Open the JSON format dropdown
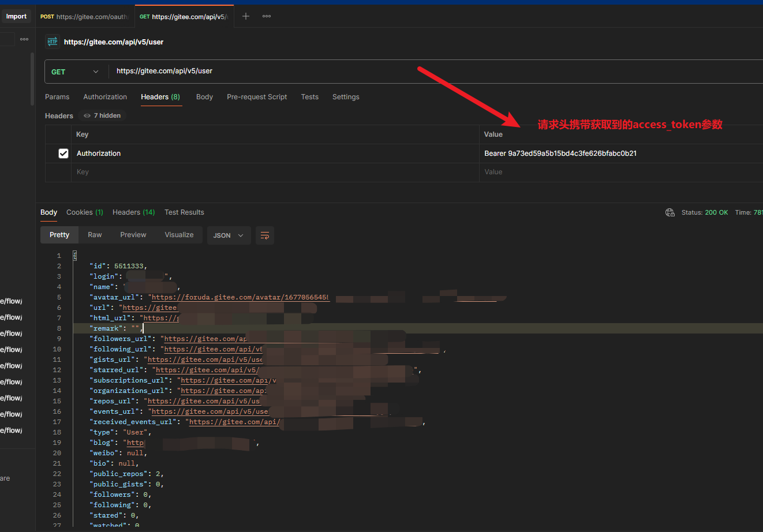Viewport: 763px width, 532px height. [229, 235]
